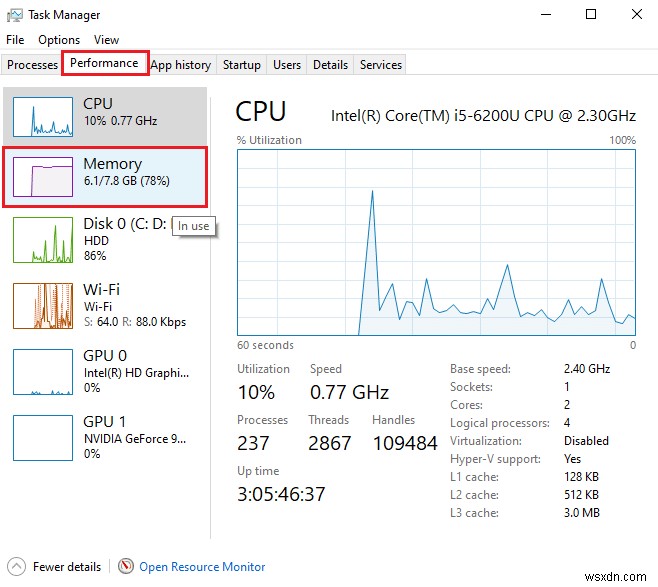The width and height of the screenshot is (658, 587).
Task: Click the Disk 0 sidebar title
Action: click(x=125, y=224)
